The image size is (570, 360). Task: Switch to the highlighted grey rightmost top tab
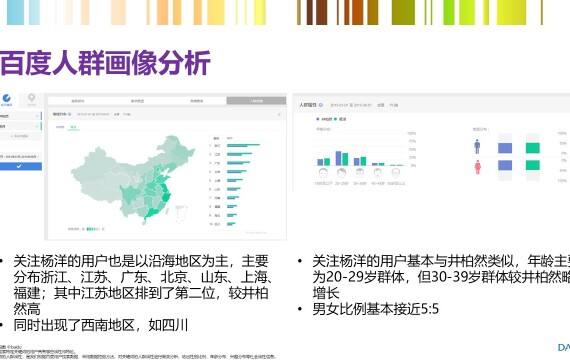[x=256, y=101]
